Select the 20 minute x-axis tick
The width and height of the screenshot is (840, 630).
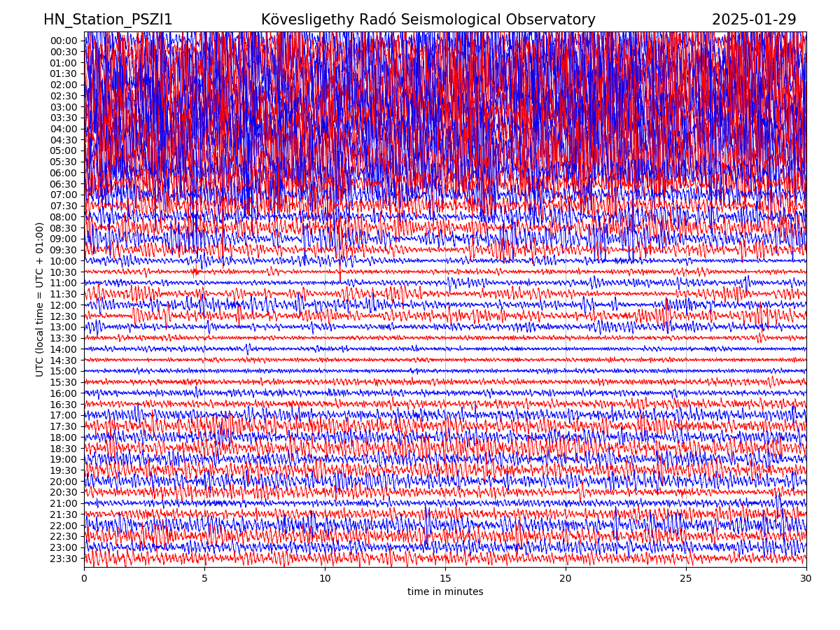pyautogui.click(x=566, y=578)
